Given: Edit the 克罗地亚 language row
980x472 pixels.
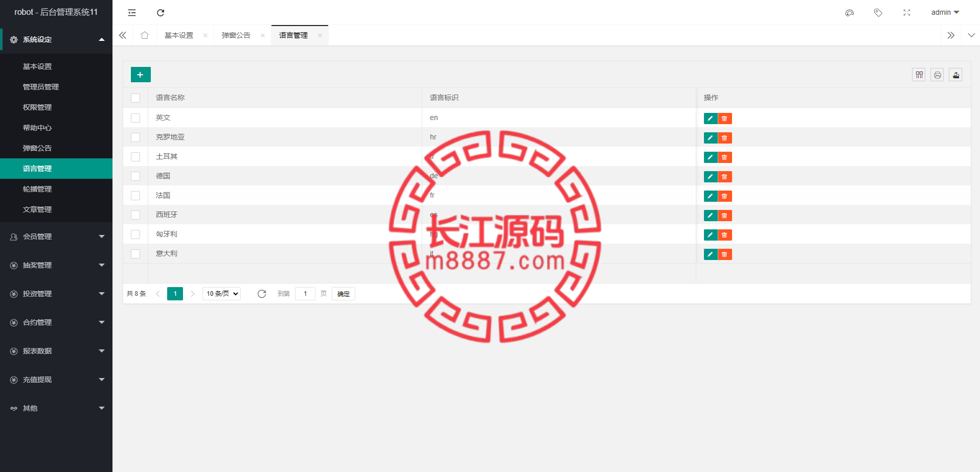Looking at the screenshot, I should tap(711, 138).
